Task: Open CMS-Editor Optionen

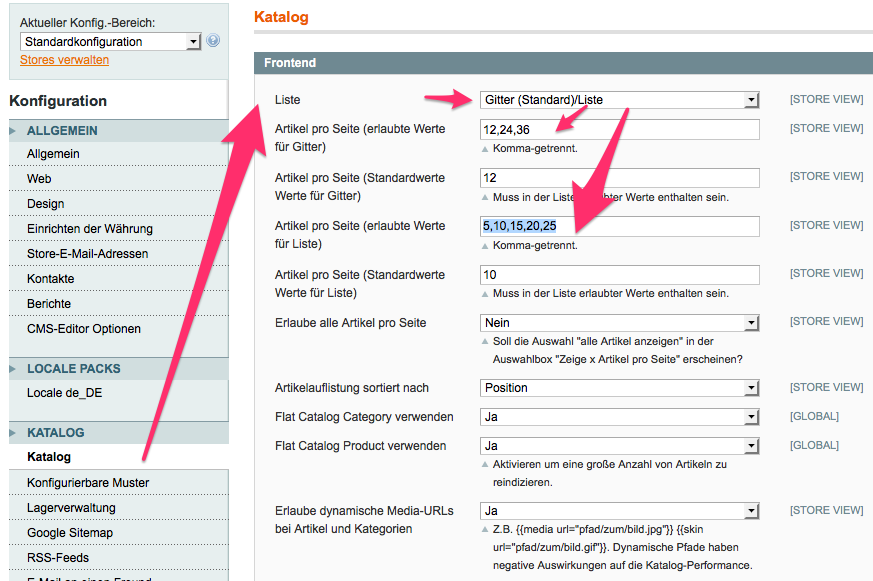Action: tap(84, 329)
